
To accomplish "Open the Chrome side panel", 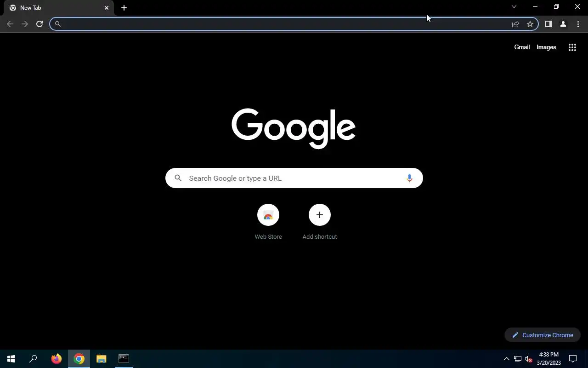I will pyautogui.click(x=548, y=24).
